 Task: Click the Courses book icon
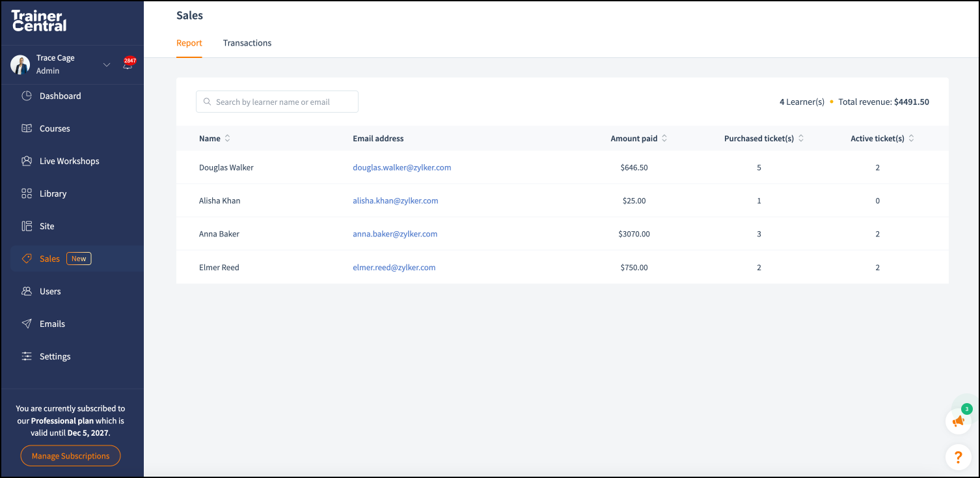[x=27, y=128]
